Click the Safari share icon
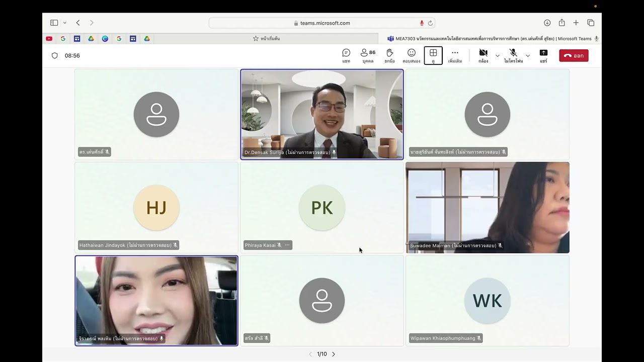The height and width of the screenshot is (362, 644). click(561, 23)
